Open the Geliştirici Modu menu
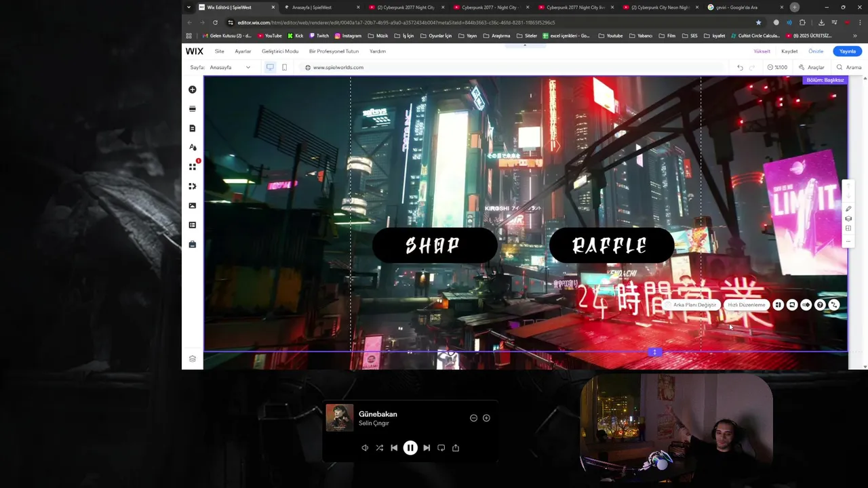The image size is (868, 488). pos(280,52)
